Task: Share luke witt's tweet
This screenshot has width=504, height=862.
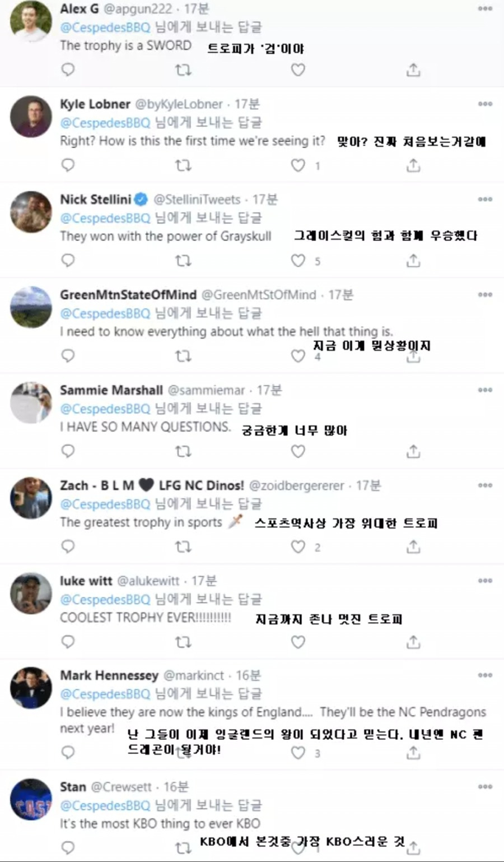Action: click(x=413, y=642)
